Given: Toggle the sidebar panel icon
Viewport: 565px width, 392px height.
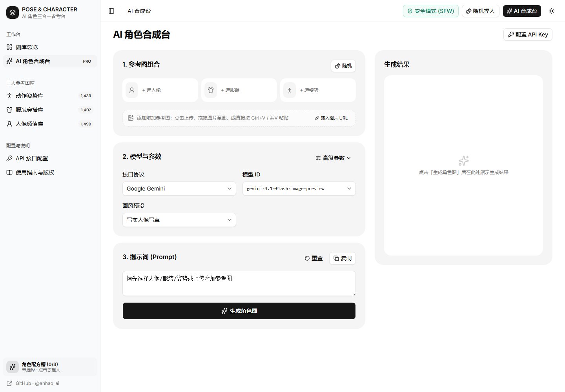Looking at the screenshot, I should point(111,11).
